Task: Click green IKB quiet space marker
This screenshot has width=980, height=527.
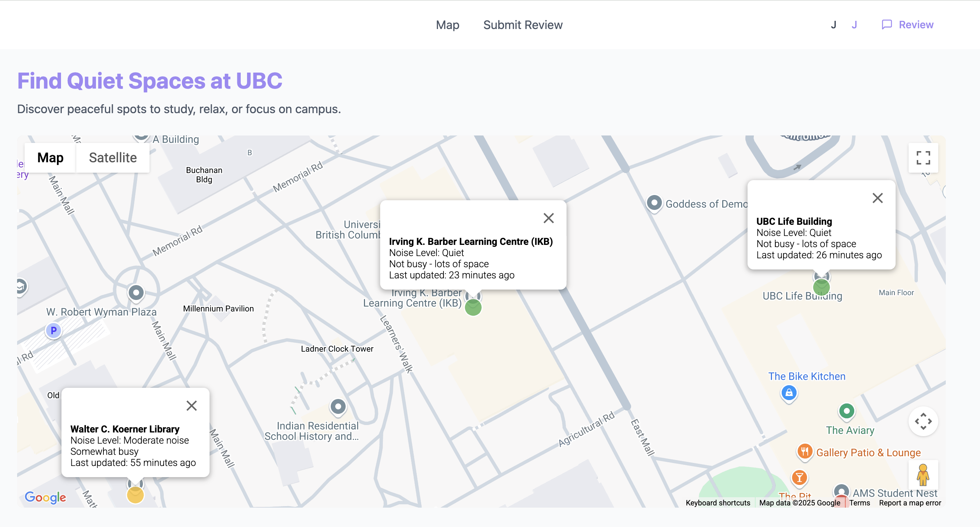Action: pyautogui.click(x=473, y=307)
